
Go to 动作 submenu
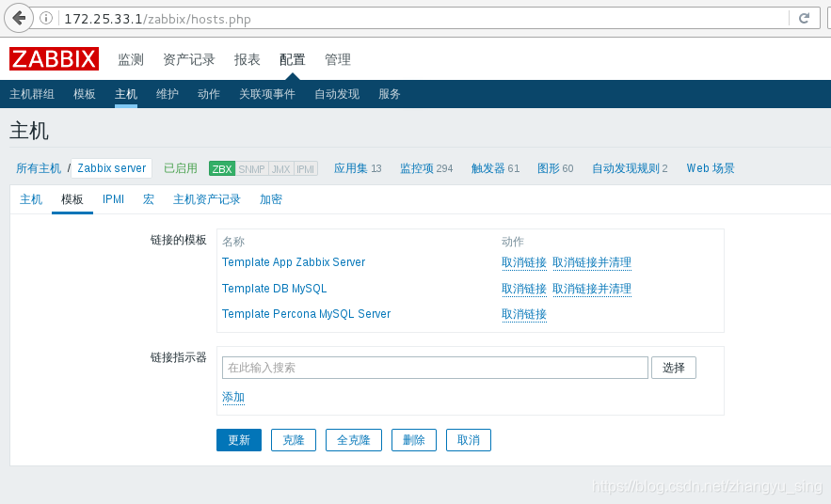[x=209, y=94]
